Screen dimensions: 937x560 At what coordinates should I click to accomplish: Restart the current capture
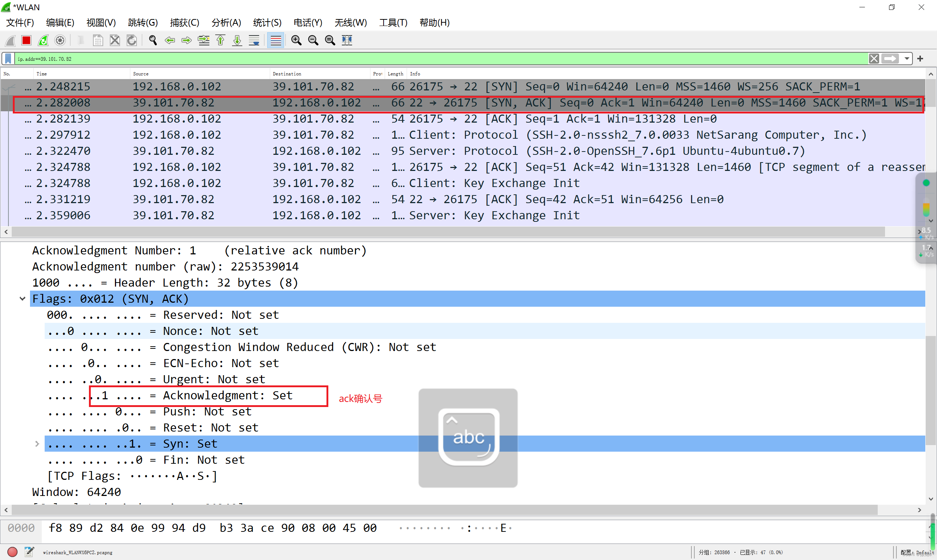44,40
